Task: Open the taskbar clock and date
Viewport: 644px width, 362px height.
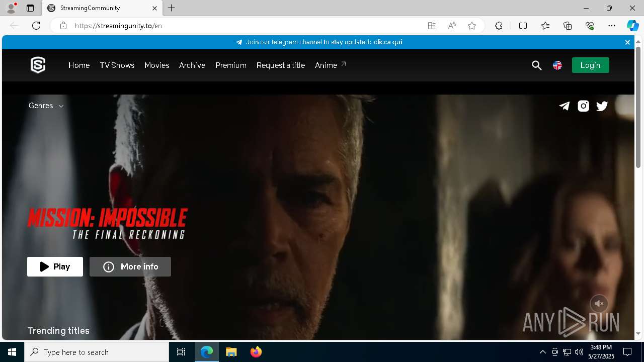Action: click(x=601, y=352)
